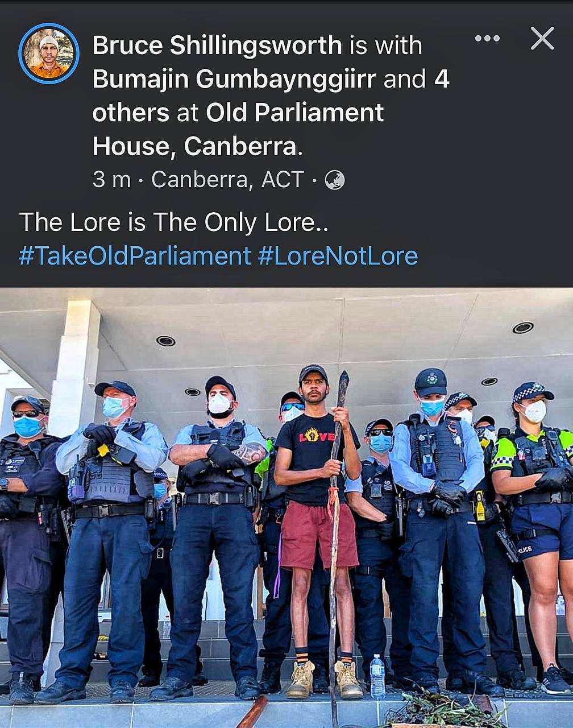Open the Bruce Shillingsworth profile name link
The height and width of the screenshot is (728, 573).
tap(217, 45)
